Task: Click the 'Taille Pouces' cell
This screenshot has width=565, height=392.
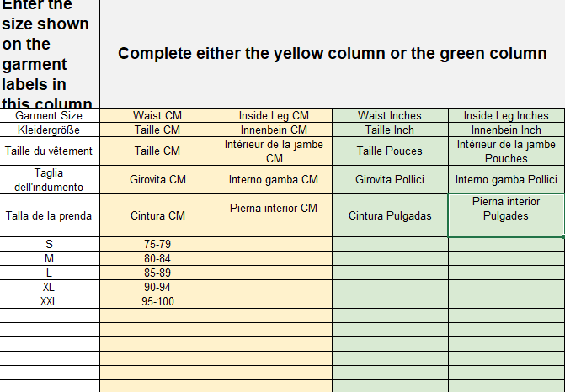Action: coord(390,151)
